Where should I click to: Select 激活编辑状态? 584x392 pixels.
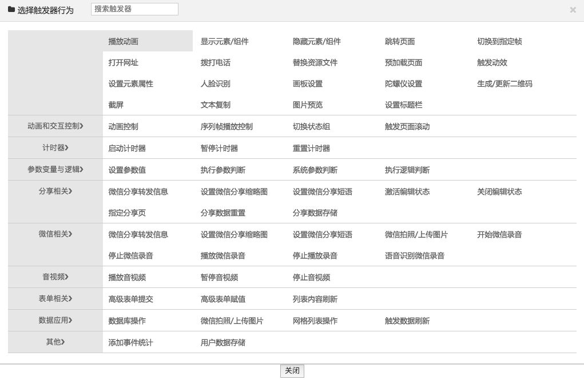[x=407, y=191]
